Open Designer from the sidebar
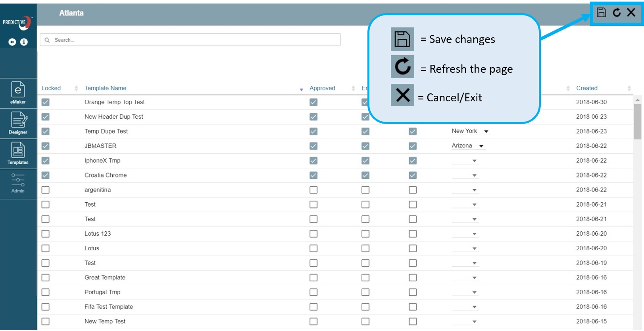Screen dimensions: 644x331 tap(18, 123)
